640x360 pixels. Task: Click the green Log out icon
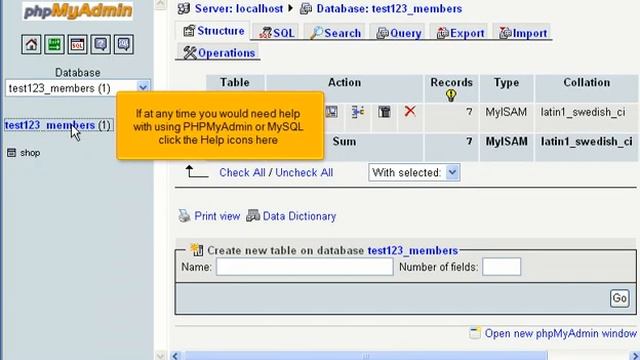(x=54, y=44)
